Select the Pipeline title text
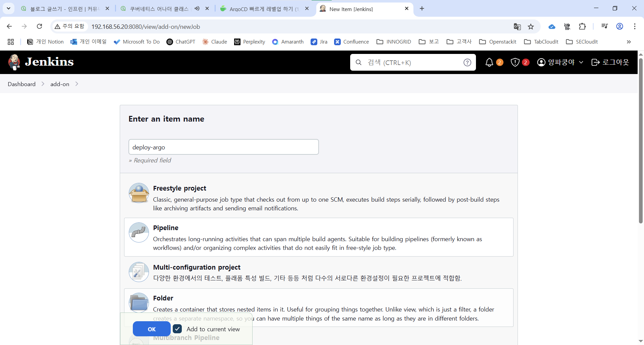 pos(166,228)
